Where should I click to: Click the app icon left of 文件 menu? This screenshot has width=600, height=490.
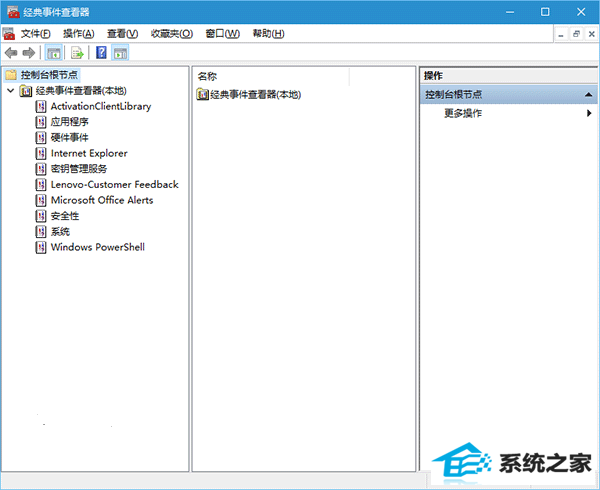pyautogui.click(x=9, y=34)
